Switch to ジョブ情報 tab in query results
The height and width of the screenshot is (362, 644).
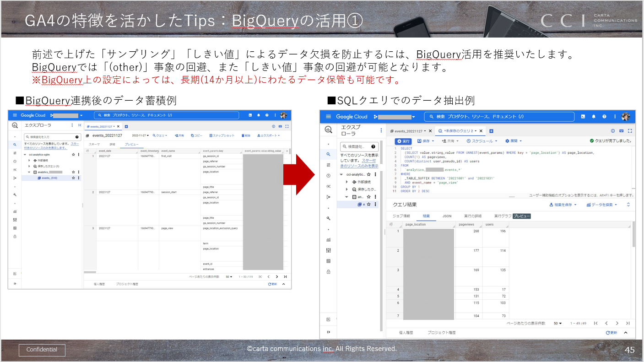coord(401,216)
